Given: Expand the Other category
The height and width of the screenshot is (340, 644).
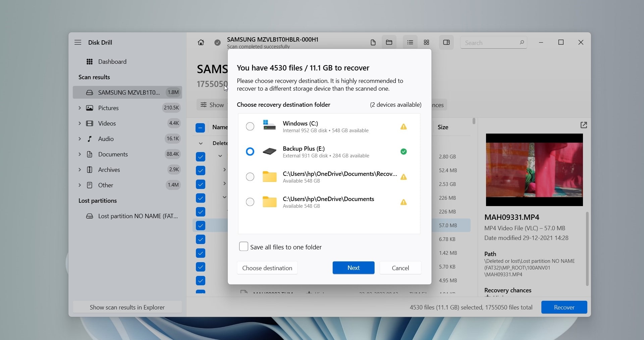Looking at the screenshot, I should (79, 185).
